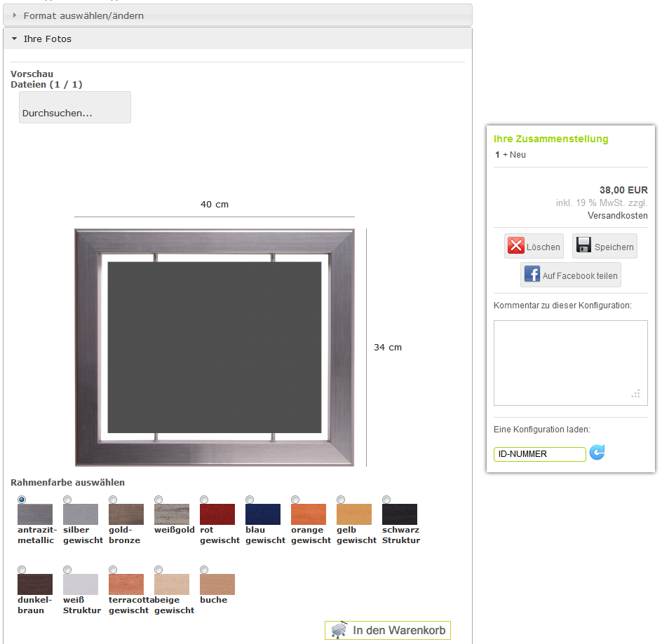Select gelb gewischt radio button
Viewport: 662px width, 644px height.
coord(341,499)
